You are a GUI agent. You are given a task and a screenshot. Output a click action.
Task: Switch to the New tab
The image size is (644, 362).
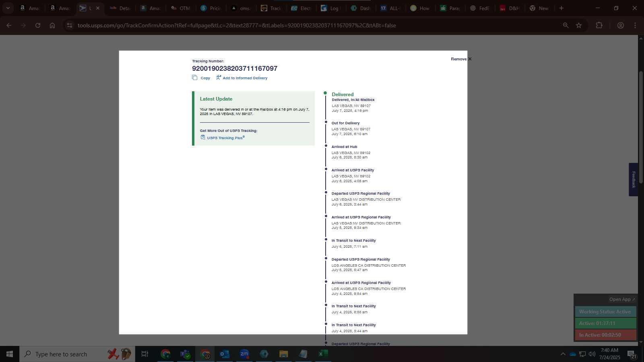[x=540, y=8]
